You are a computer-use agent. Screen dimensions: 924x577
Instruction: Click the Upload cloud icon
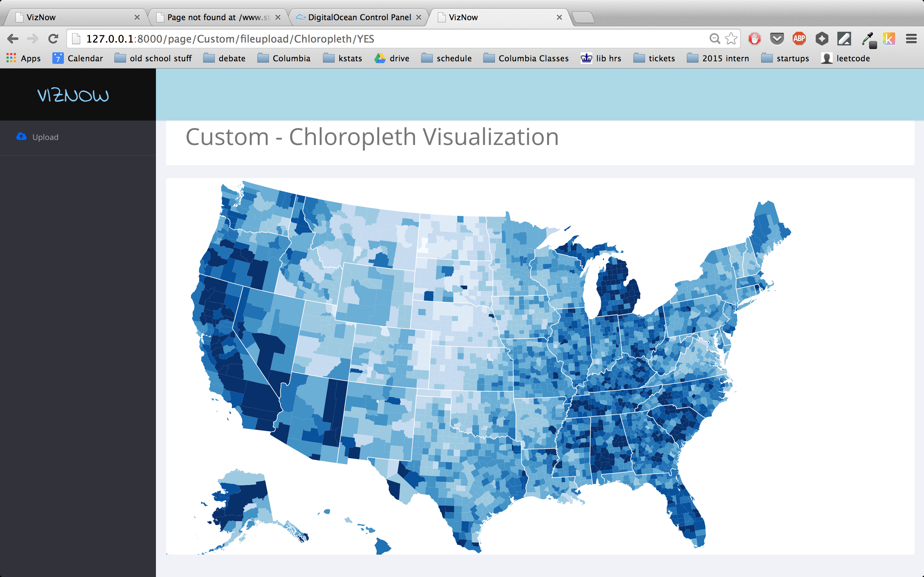coord(21,137)
